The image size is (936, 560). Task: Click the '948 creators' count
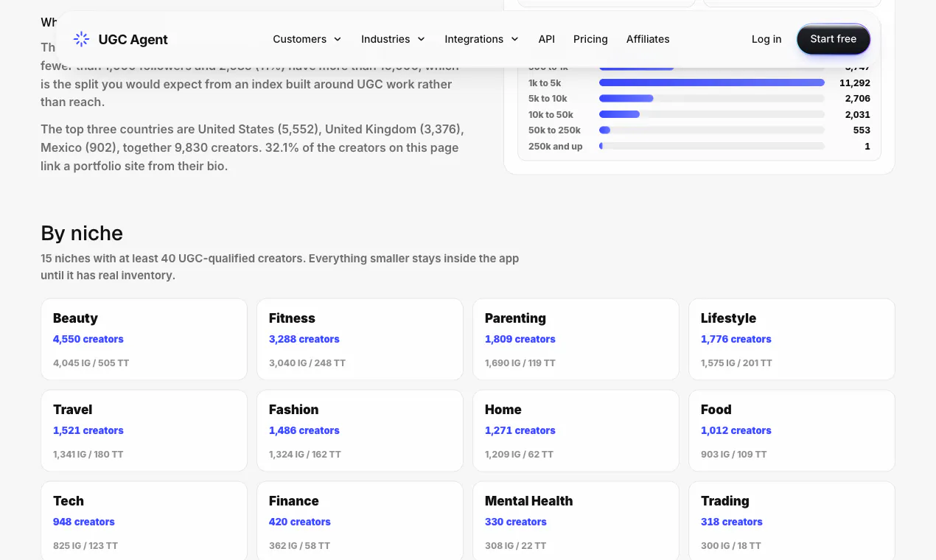[83, 522]
